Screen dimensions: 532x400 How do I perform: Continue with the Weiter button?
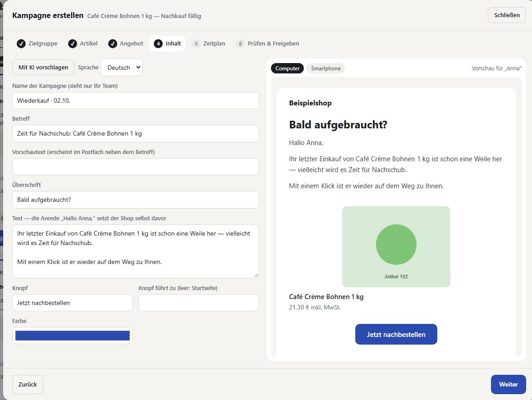click(x=508, y=384)
